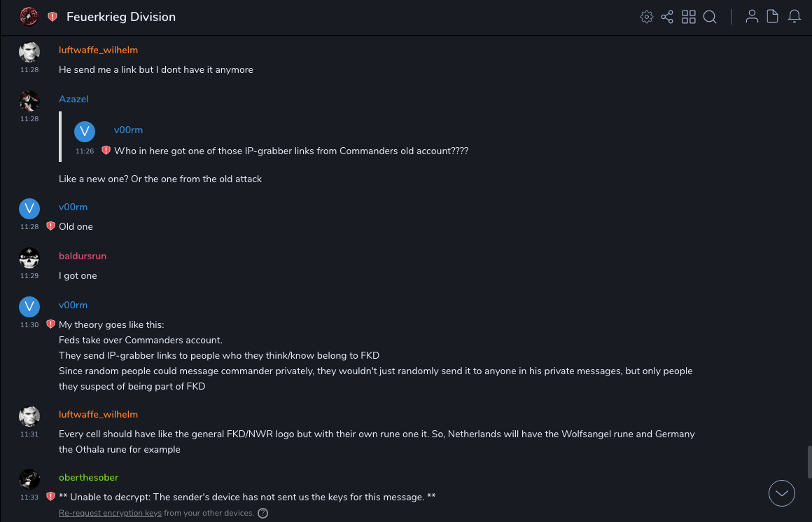Click the help question mark icon
812x522 pixels.
(262, 513)
